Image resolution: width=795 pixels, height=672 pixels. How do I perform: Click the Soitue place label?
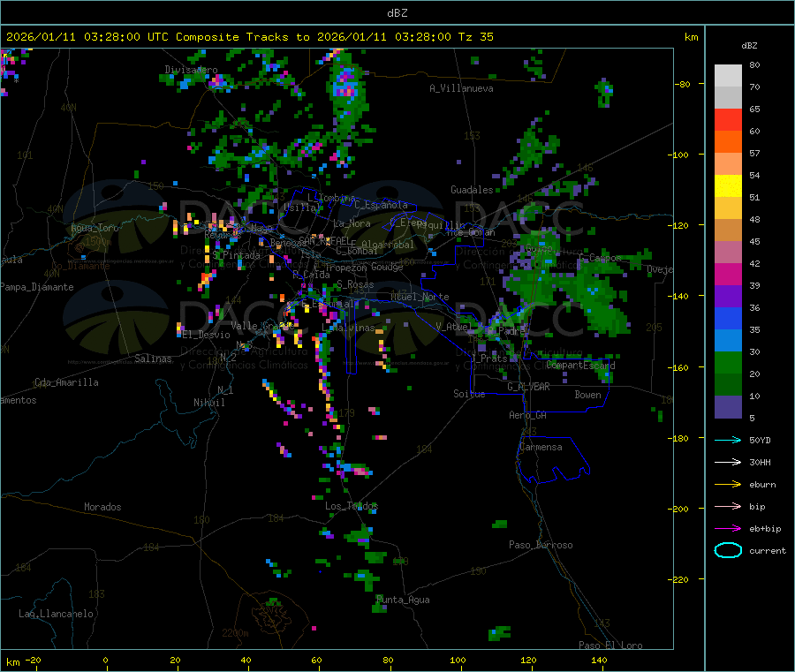(x=469, y=394)
